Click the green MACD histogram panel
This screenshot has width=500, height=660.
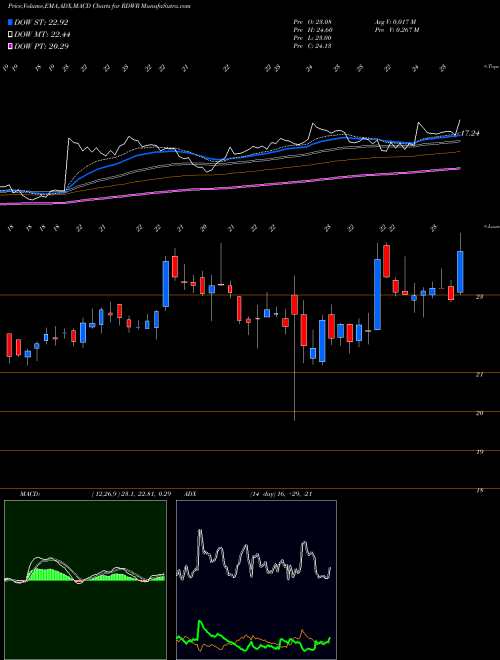(85, 580)
